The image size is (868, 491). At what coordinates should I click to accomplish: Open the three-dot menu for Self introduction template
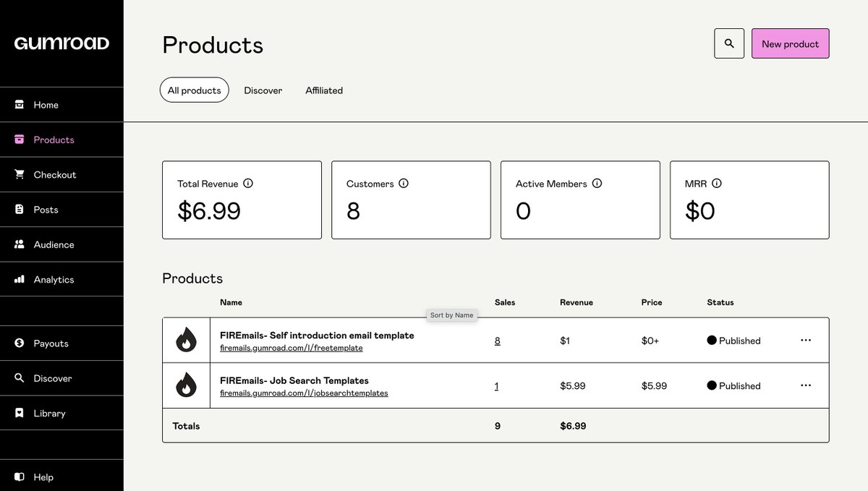[806, 340]
